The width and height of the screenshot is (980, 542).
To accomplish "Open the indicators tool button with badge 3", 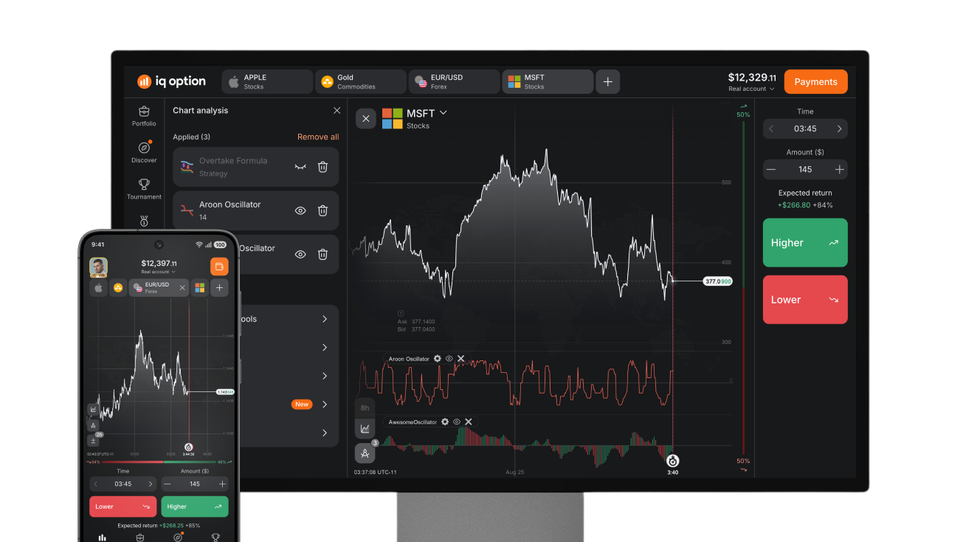I will tap(365, 453).
